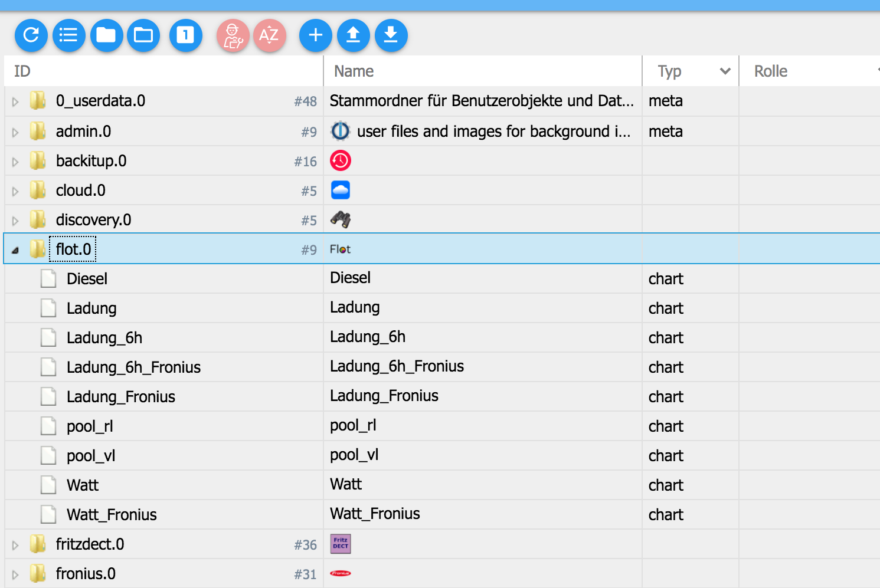This screenshot has height=588, width=880.
Task: Click the chart type in Diesel row
Action: tap(666, 278)
